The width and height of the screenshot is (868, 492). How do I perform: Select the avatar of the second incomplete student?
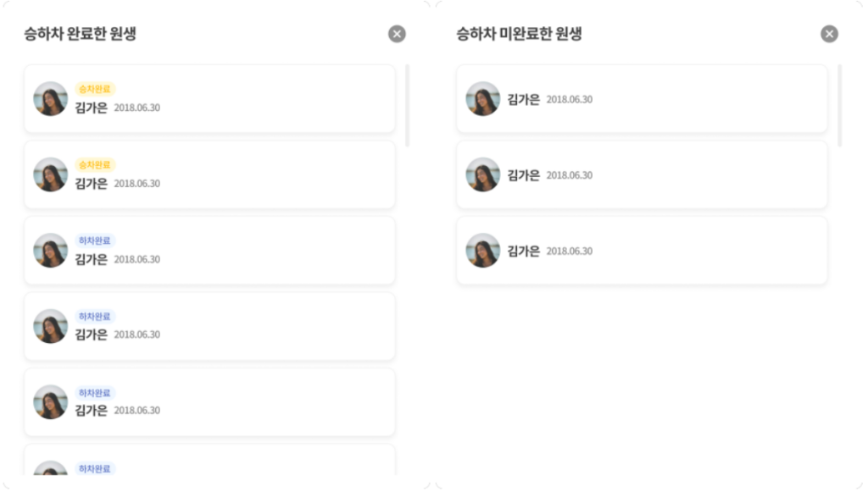[482, 174]
